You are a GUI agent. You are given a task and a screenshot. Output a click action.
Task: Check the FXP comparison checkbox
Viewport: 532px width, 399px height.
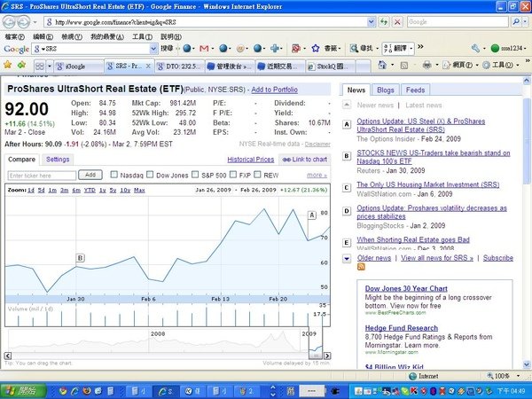[x=233, y=175]
